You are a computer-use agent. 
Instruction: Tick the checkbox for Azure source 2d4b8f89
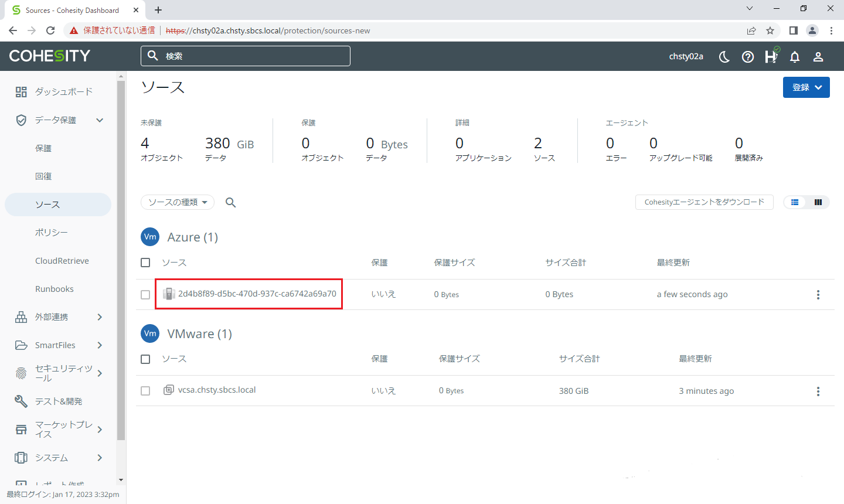click(x=145, y=295)
